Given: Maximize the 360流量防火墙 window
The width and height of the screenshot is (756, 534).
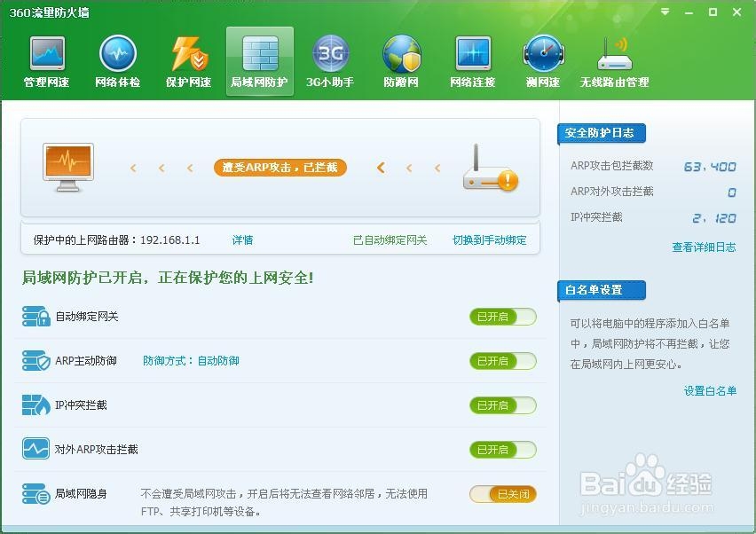Looking at the screenshot, I should [x=713, y=12].
